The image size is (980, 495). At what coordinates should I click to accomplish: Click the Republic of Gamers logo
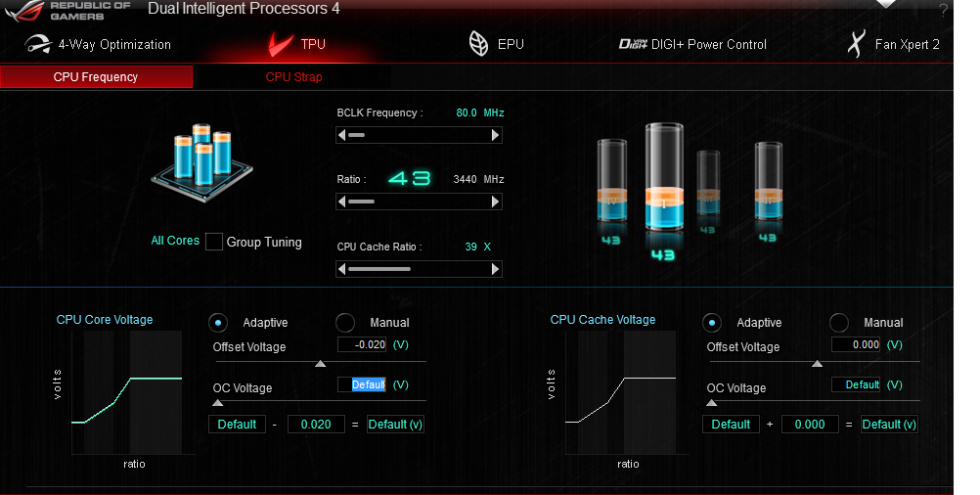pyautogui.click(x=68, y=10)
